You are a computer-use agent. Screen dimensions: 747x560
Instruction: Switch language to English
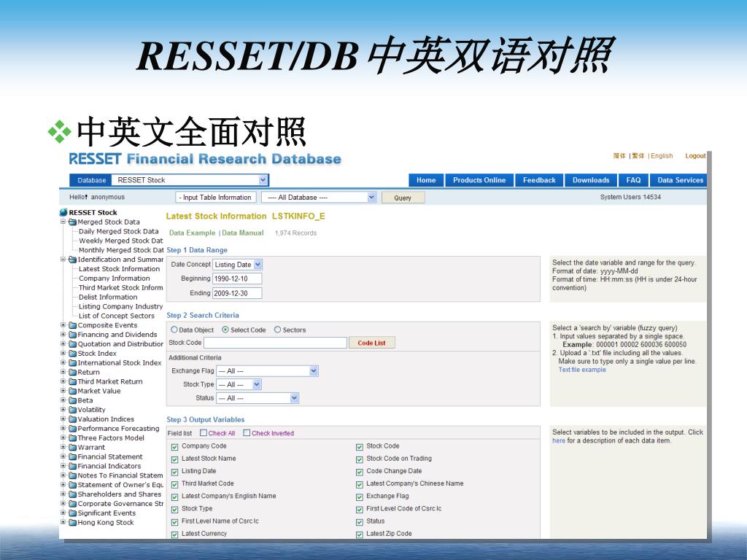(662, 156)
